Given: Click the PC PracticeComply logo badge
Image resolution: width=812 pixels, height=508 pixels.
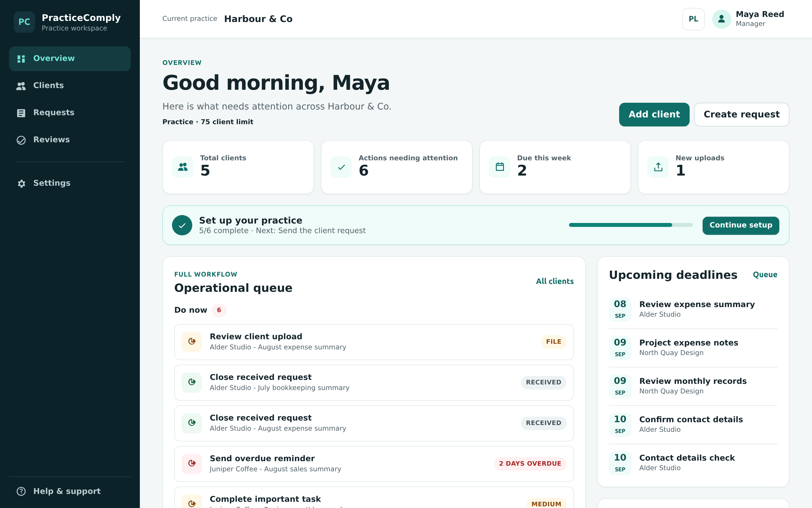Looking at the screenshot, I should click(x=24, y=22).
